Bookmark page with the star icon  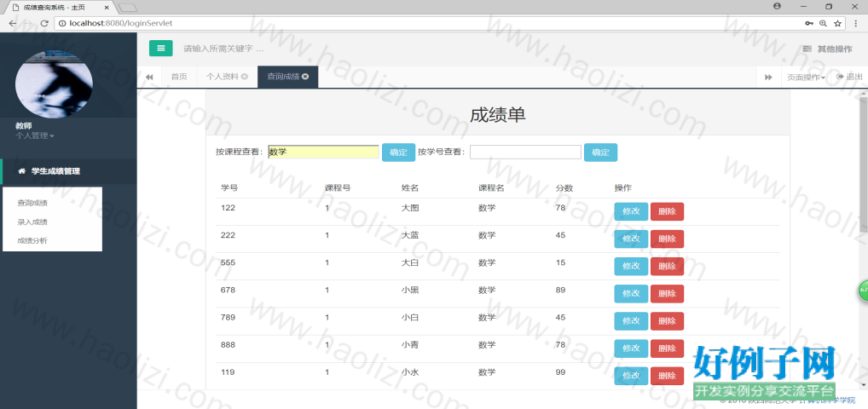[x=838, y=23]
